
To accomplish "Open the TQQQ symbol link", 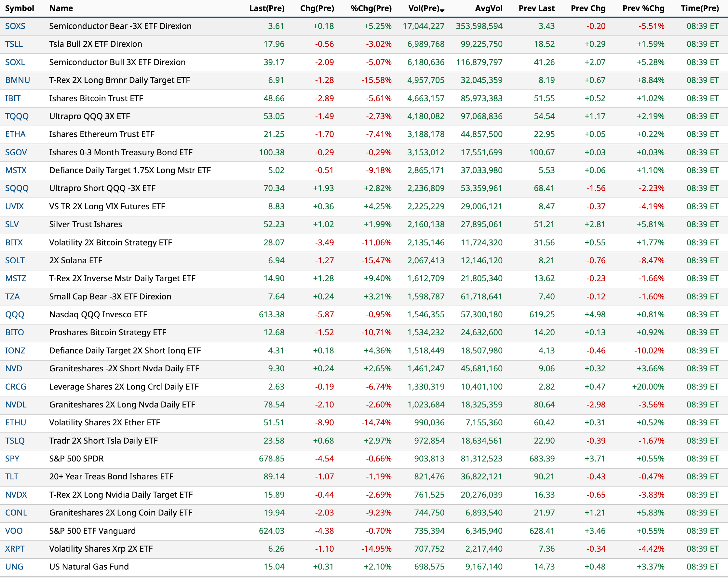I will pos(17,116).
